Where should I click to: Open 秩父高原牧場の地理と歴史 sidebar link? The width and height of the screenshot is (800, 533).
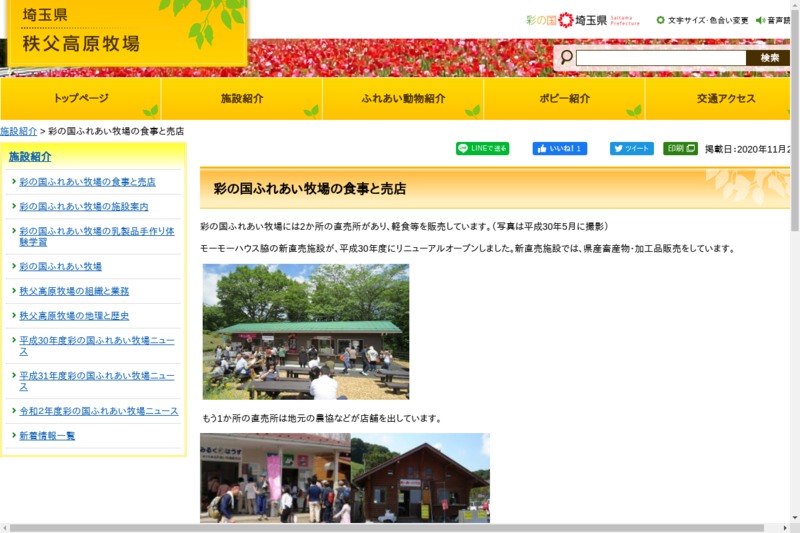tap(74, 316)
